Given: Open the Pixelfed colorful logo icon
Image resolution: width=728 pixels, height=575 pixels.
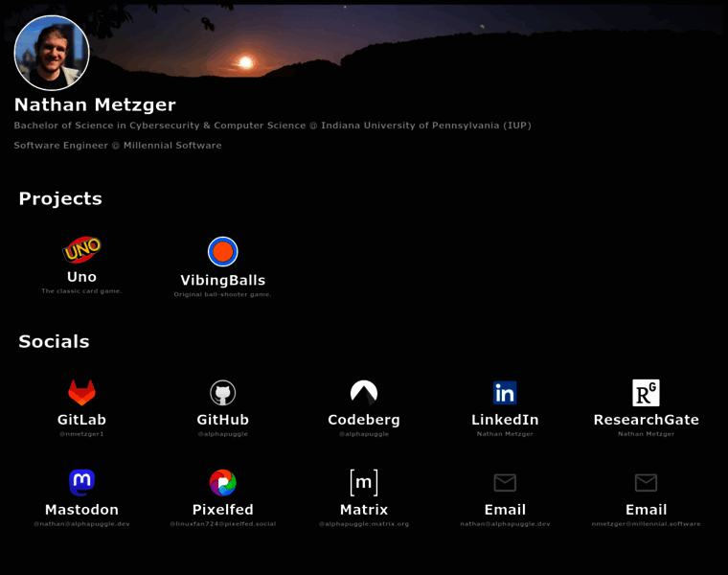Looking at the screenshot, I should (x=222, y=482).
